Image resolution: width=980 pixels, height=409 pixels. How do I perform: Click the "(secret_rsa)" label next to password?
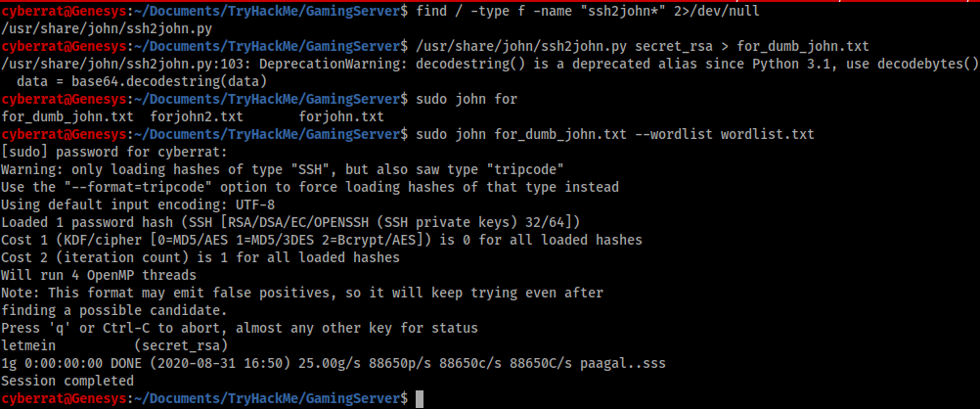click(181, 345)
